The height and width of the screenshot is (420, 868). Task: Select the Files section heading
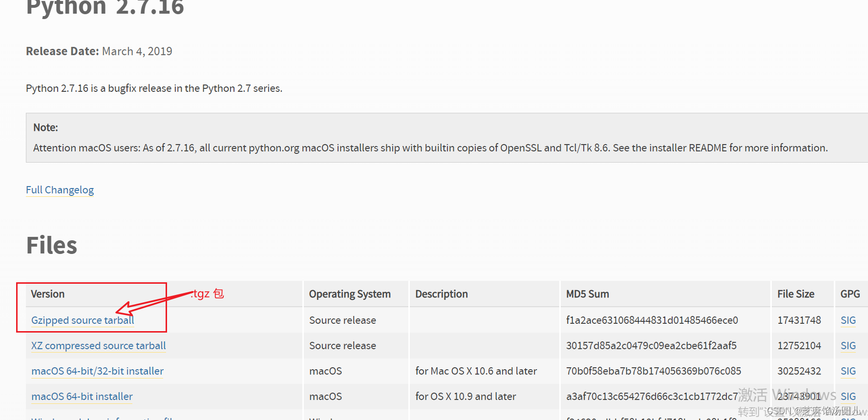[52, 245]
